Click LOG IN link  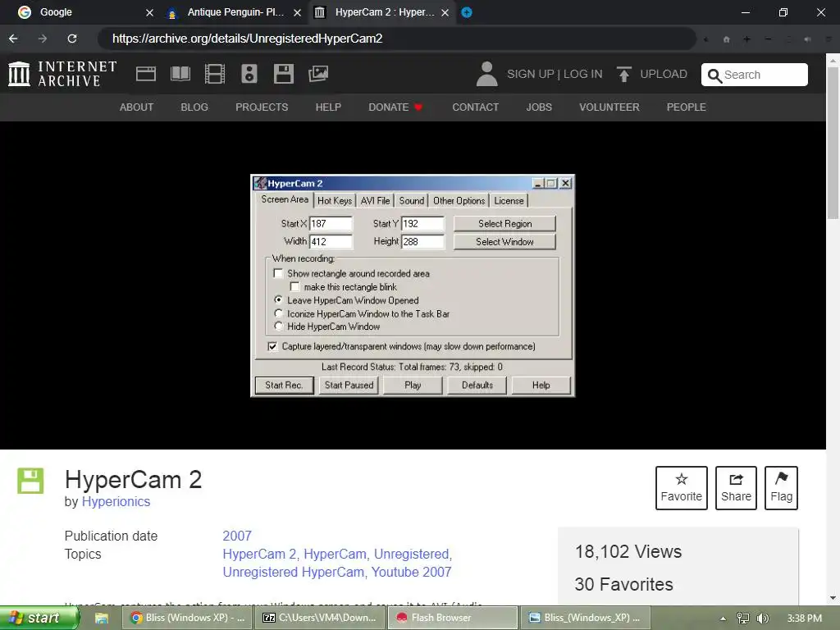click(x=583, y=74)
